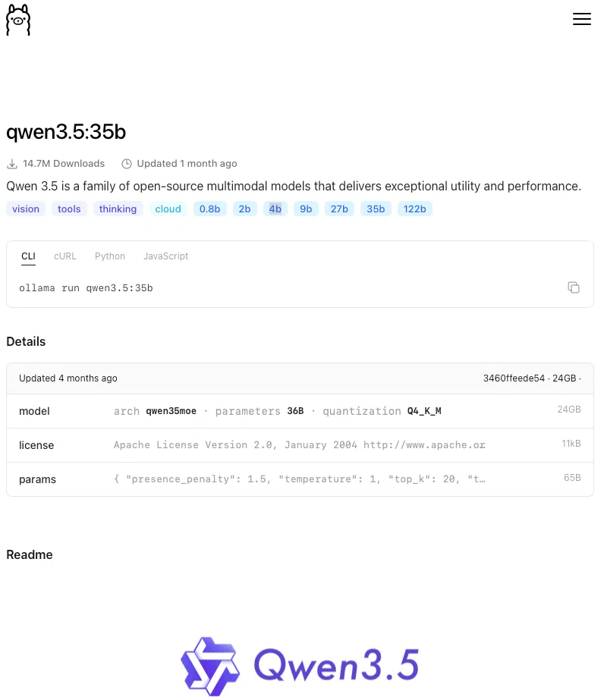This screenshot has height=700, width=604.
Task: Open the model file row
Action: [300, 411]
